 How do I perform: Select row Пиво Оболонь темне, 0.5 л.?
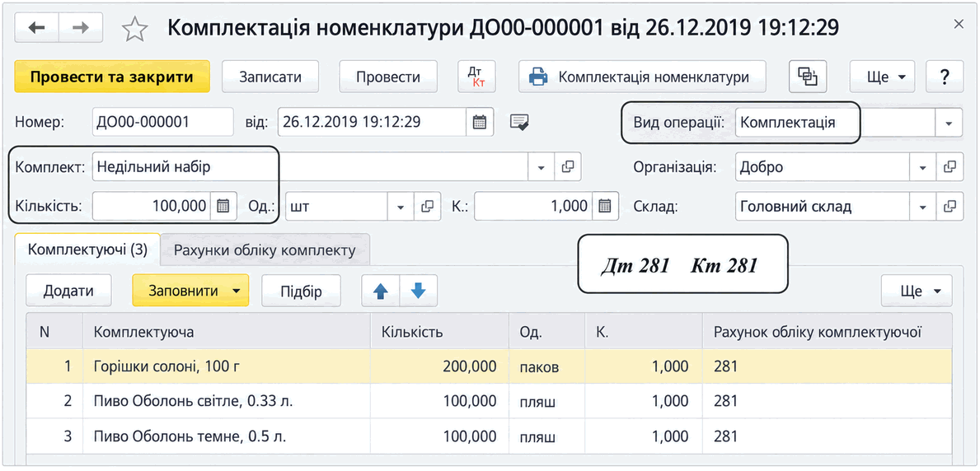(489, 436)
